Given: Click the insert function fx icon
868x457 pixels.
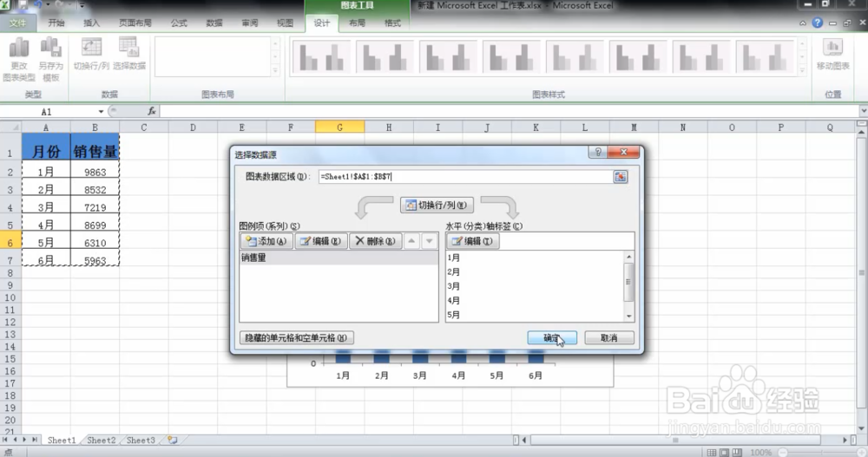Looking at the screenshot, I should [x=152, y=111].
